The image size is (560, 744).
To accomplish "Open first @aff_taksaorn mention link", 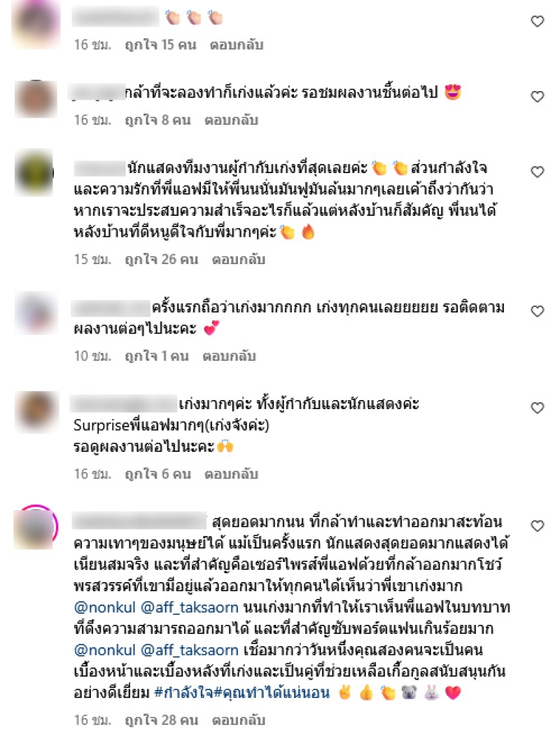I will (190, 607).
